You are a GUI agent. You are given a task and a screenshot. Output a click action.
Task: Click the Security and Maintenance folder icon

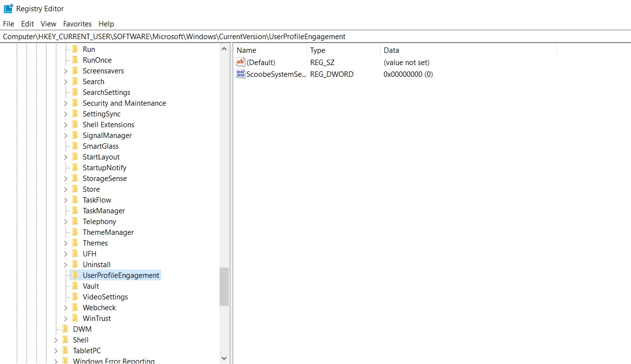[x=75, y=103]
